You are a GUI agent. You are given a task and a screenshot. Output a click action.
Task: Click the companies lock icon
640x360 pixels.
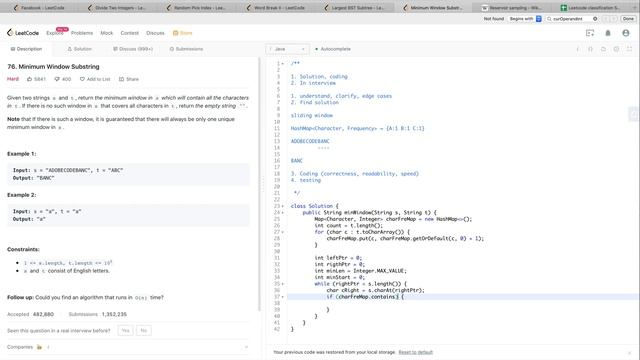coord(39,347)
